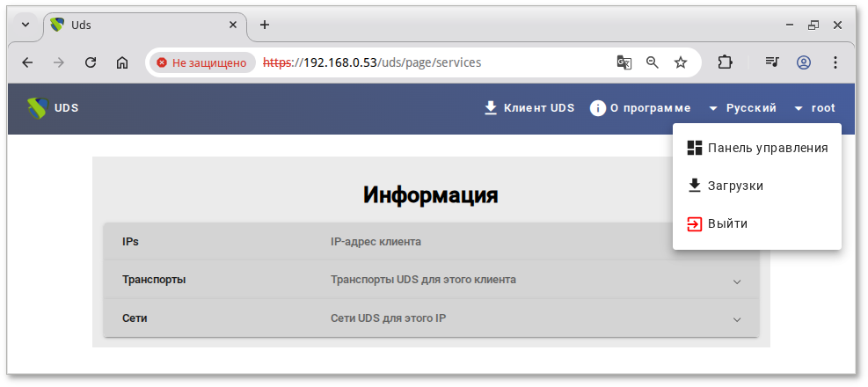
Task: Select Панель управления from the user menu
Action: click(756, 148)
